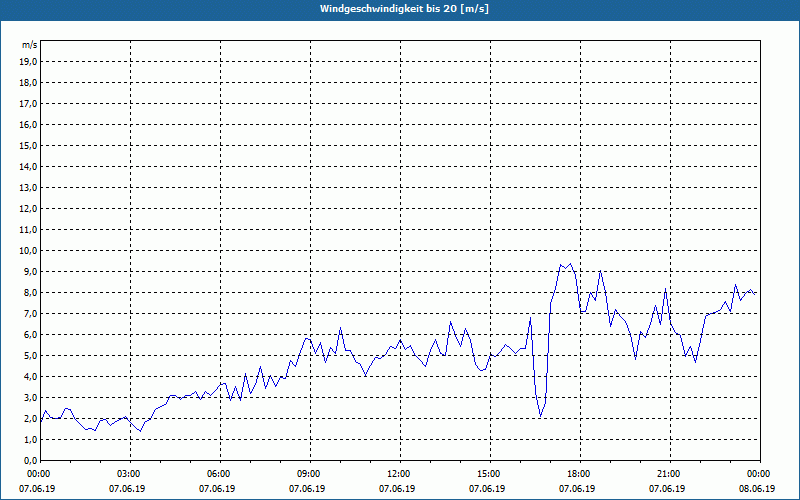
Task: Select the "19,0" y-axis label
Action: [28, 62]
